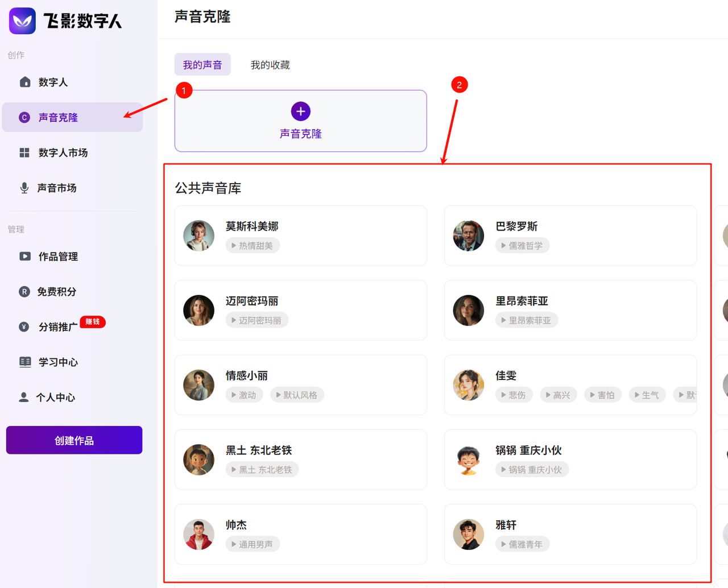This screenshot has width=728, height=588.
Task: Open 学习中心 via its book icon
Action: click(x=25, y=362)
